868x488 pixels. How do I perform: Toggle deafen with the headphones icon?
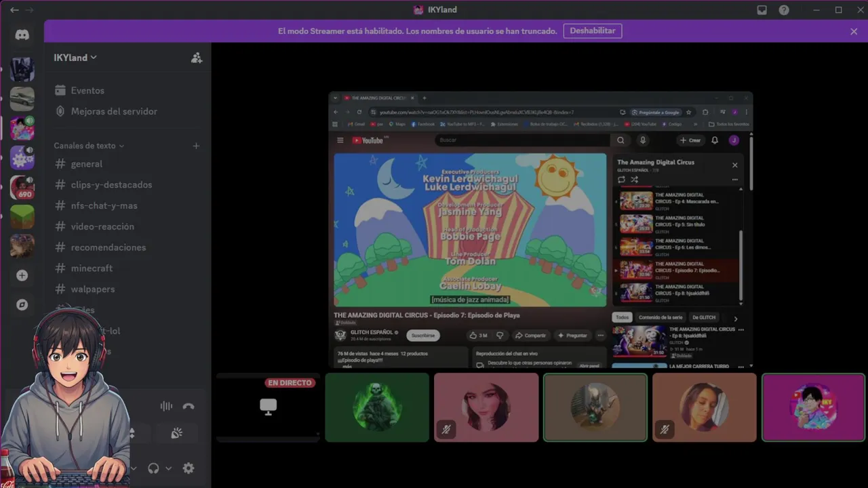pos(153,468)
